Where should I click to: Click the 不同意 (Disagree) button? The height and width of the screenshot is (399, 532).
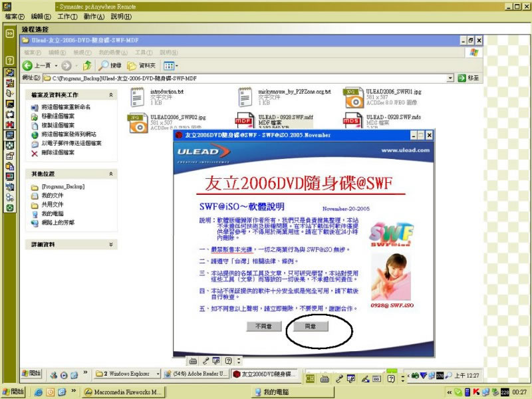pyautogui.click(x=263, y=327)
